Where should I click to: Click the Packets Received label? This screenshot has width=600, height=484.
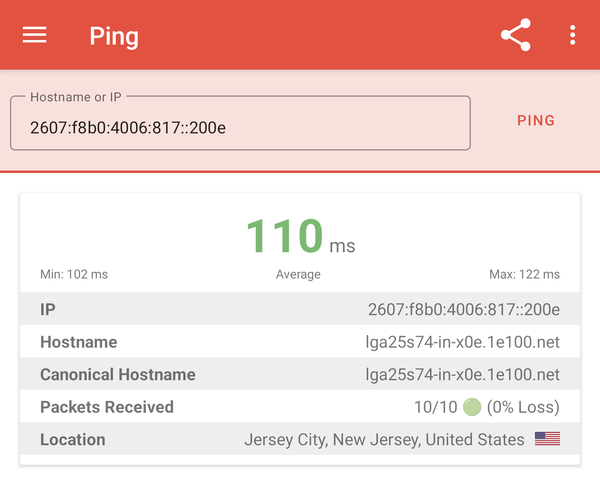coord(107,407)
